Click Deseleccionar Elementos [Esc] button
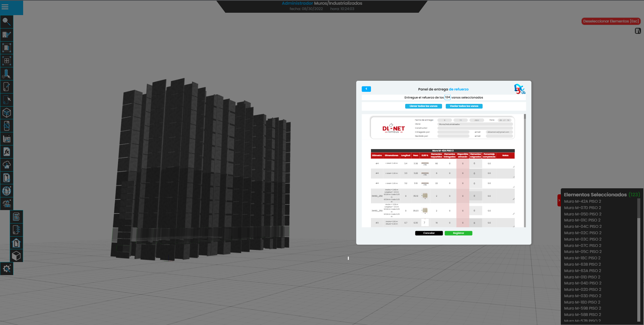644x325 pixels. (x=611, y=21)
